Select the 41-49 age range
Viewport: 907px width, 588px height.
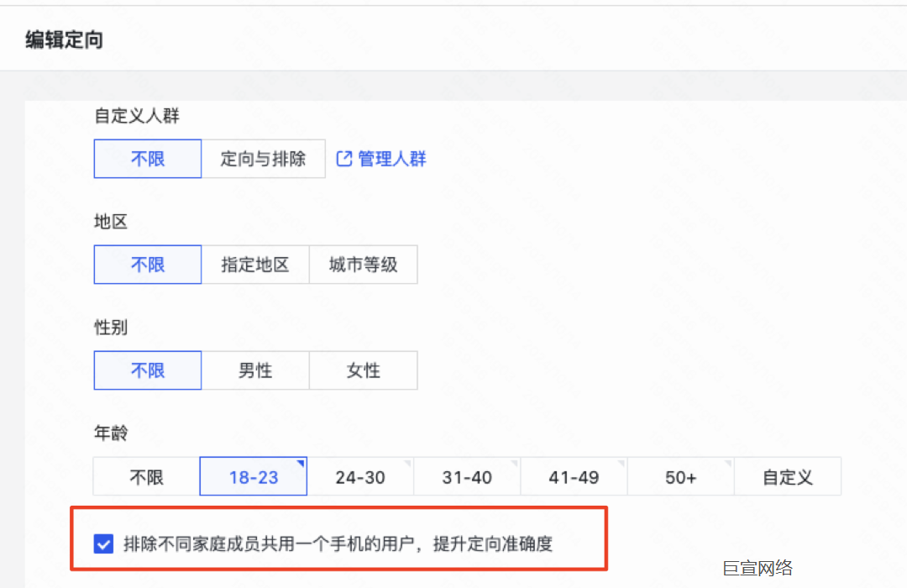tap(574, 475)
